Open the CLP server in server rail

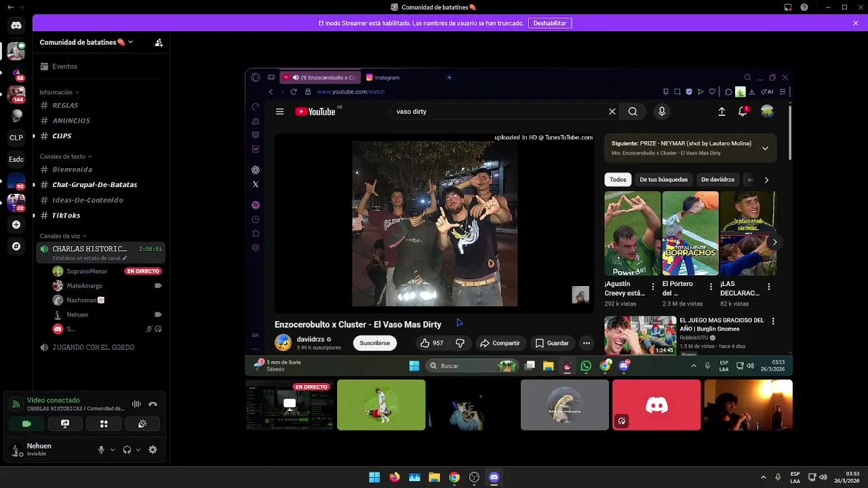(x=16, y=138)
